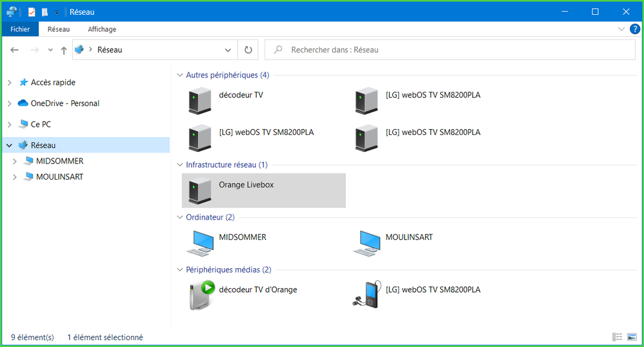The height and width of the screenshot is (347, 644).
Task: Switch to large thumbnails view icon
Action: [632, 337]
